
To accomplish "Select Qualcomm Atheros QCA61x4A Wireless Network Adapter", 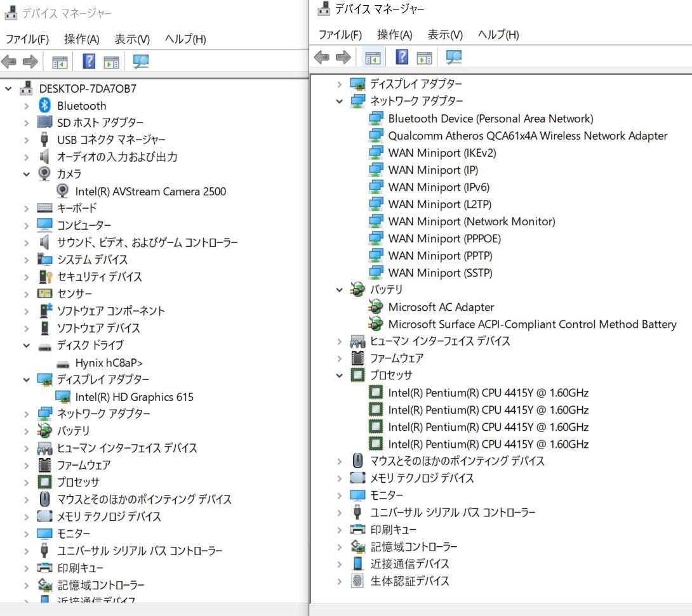I will [528, 135].
